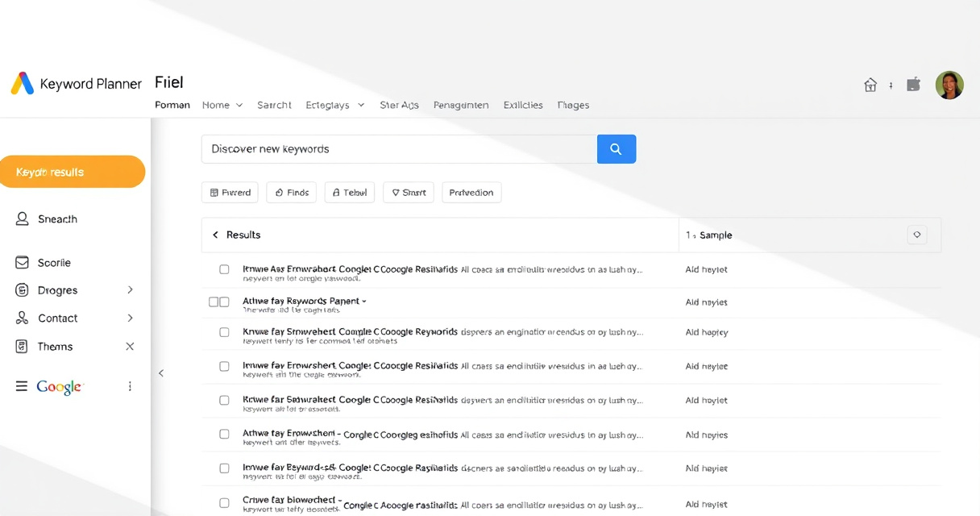Select the orange Keydn results button
Image resolution: width=980 pixels, height=516 pixels.
(73, 172)
